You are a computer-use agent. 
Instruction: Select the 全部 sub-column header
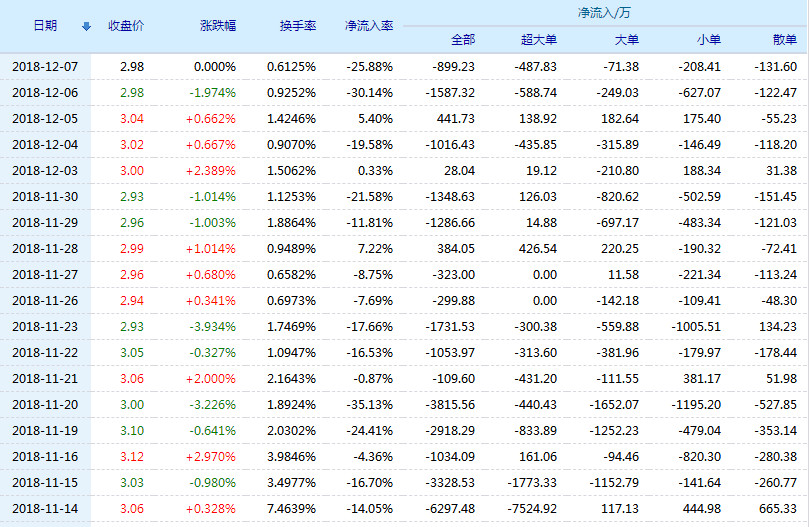[463, 40]
